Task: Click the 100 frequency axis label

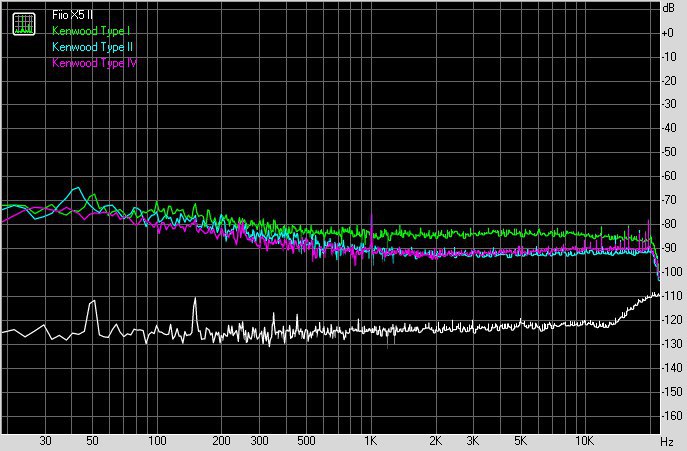Action: [157, 441]
